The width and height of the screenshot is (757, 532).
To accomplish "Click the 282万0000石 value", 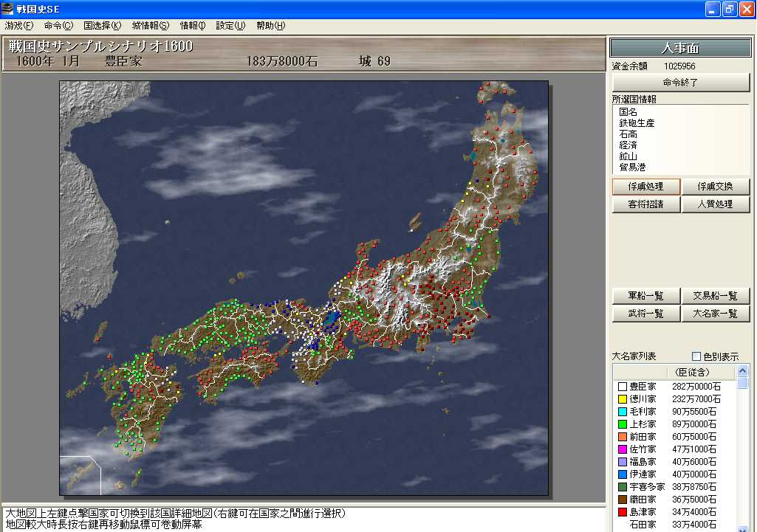I will (x=696, y=387).
